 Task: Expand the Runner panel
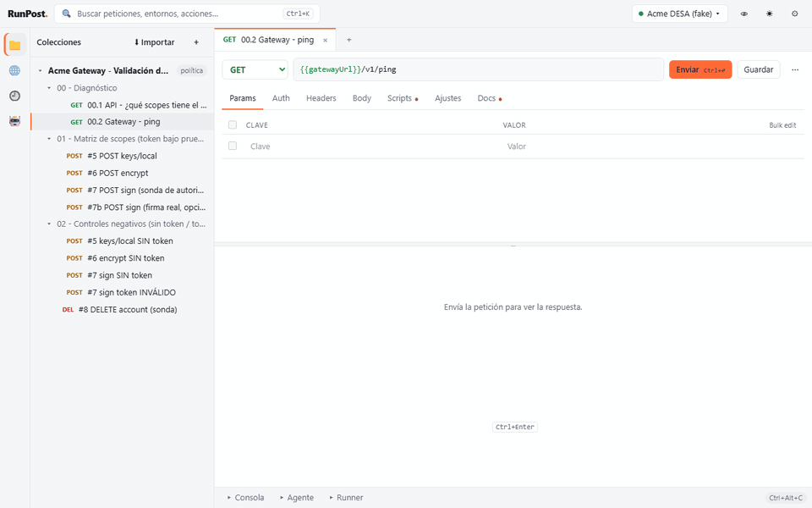[x=347, y=498]
